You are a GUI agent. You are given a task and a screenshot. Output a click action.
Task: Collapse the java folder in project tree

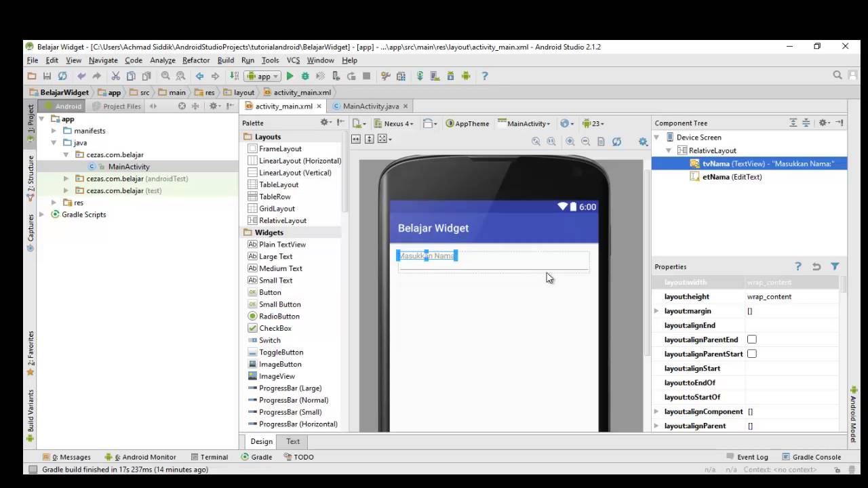click(x=54, y=143)
